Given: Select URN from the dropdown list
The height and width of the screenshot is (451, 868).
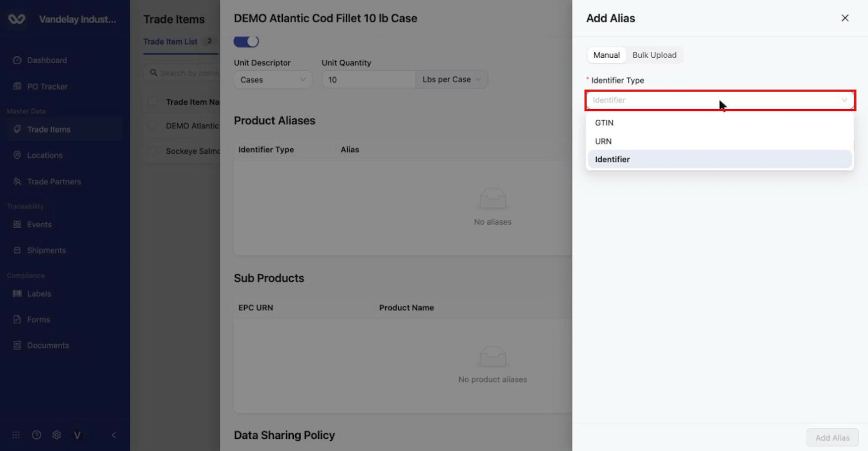Looking at the screenshot, I should click(719, 141).
